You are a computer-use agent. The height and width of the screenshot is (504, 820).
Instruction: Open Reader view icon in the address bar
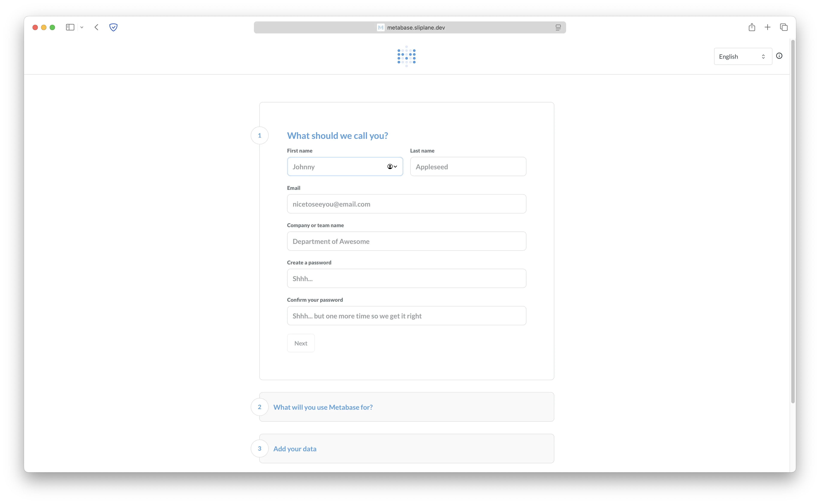pos(558,27)
